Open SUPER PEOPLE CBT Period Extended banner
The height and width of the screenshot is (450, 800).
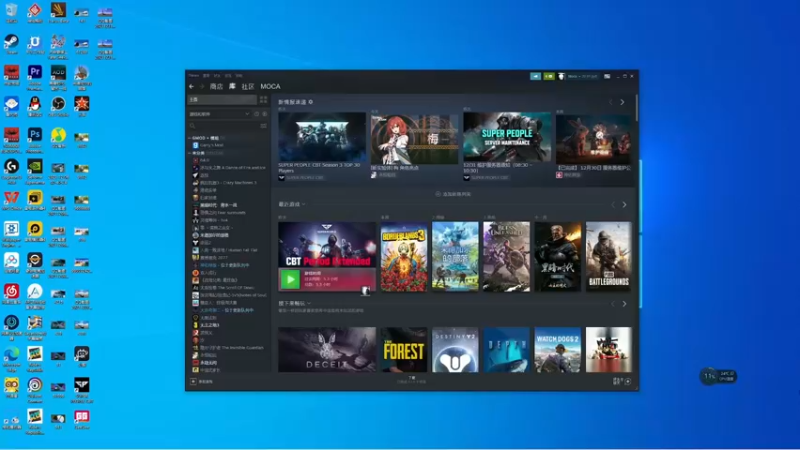[x=327, y=244]
